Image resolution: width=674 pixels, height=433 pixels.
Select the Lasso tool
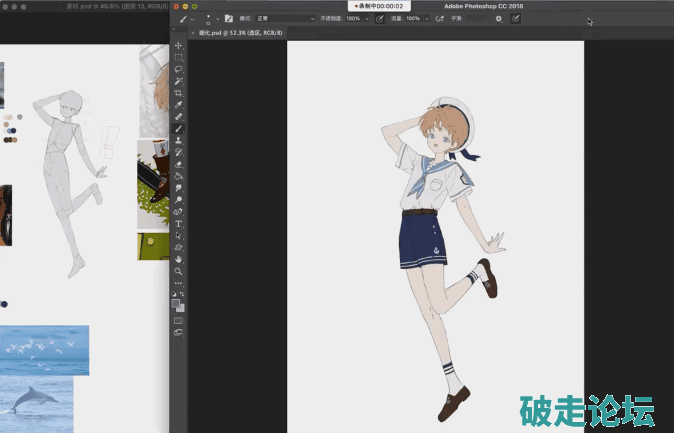179,69
